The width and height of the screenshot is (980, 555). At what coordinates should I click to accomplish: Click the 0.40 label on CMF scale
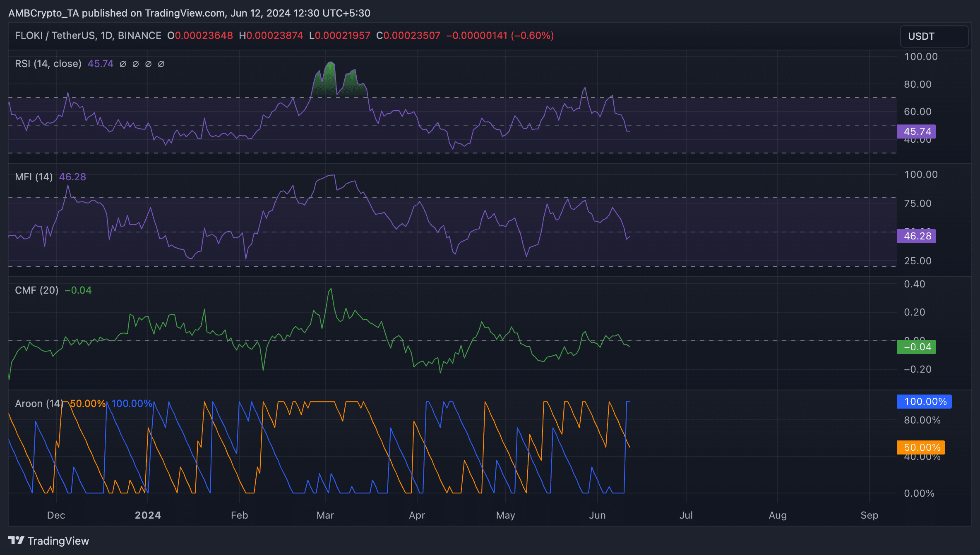(914, 284)
